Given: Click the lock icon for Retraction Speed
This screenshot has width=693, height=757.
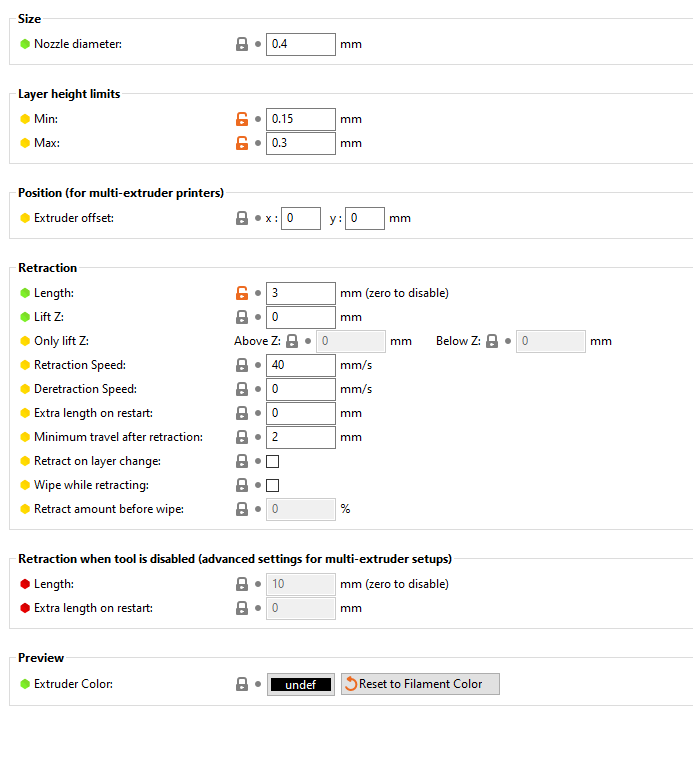Looking at the screenshot, I should 241,365.
